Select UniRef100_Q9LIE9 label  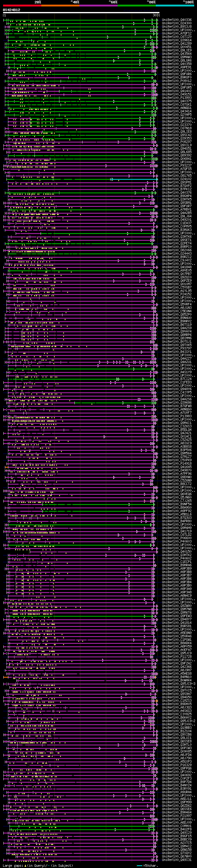coord(177,50)
